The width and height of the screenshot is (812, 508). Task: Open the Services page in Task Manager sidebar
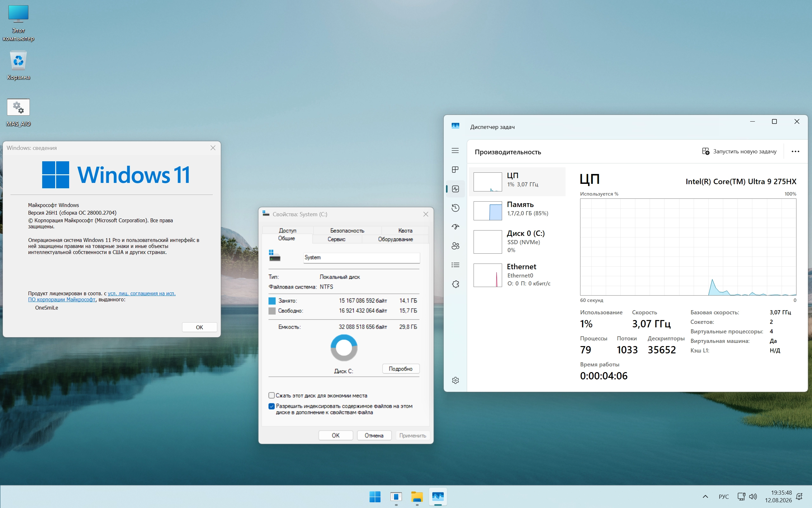coord(455,284)
